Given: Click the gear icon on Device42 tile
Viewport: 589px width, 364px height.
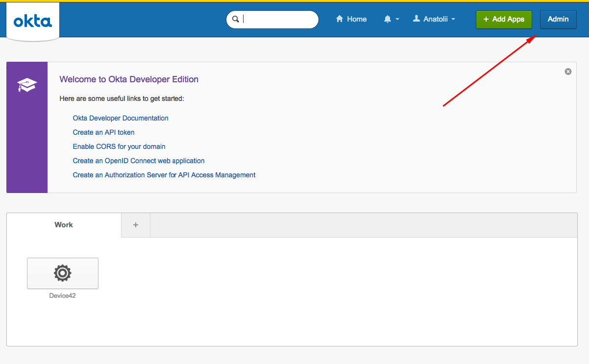Looking at the screenshot, I should pyautogui.click(x=62, y=273).
